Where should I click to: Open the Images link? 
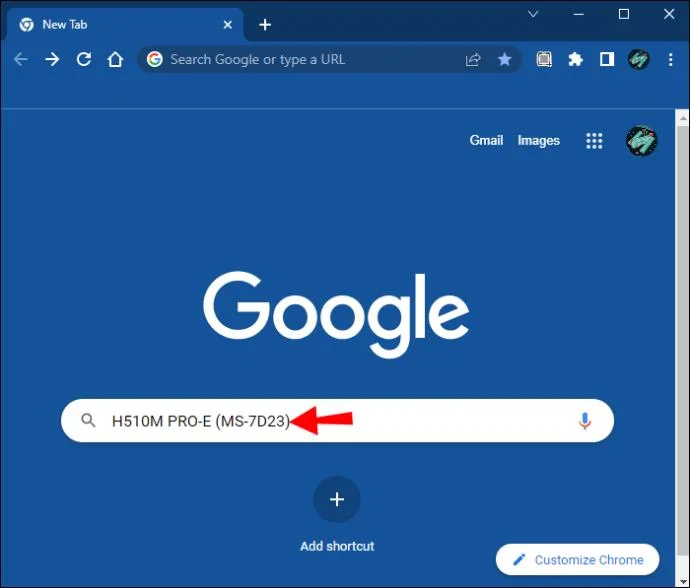538,140
